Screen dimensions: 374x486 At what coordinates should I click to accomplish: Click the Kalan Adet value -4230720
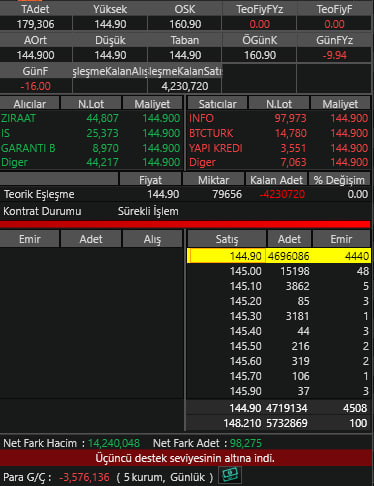[x=282, y=194]
